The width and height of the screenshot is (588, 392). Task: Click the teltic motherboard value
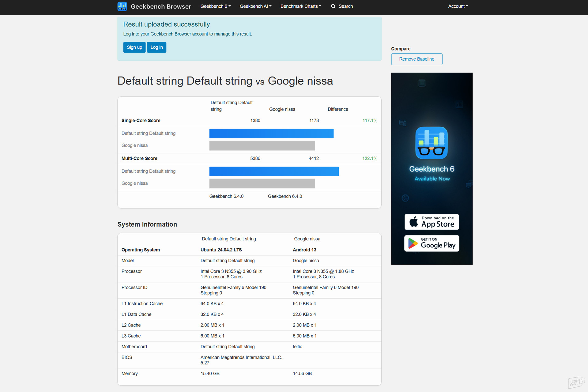tap(297, 347)
